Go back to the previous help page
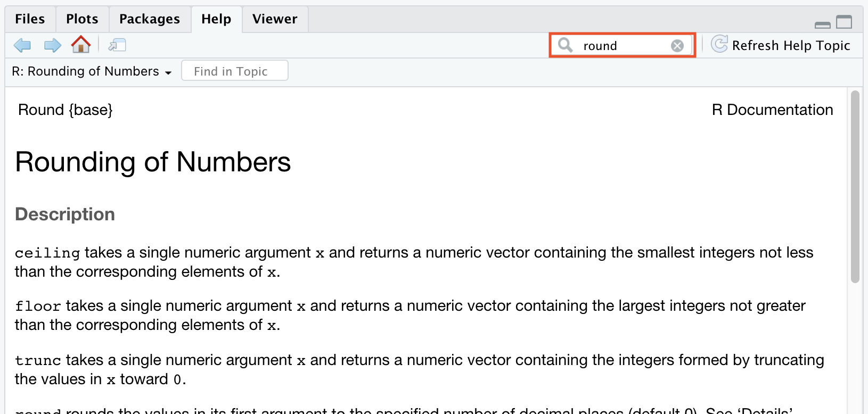The width and height of the screenshot is (868, 414). (x=22, y=45)
